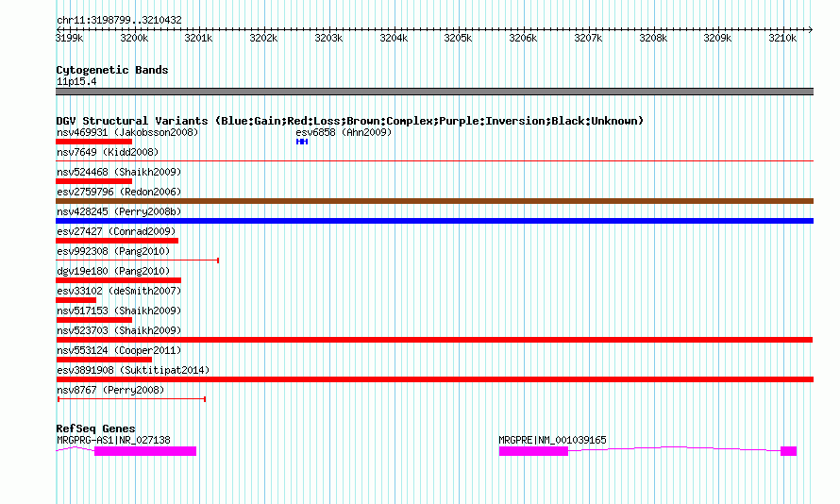Click the 3200k ruler position
Viewport: 840px width, 504px height.
tap(134, 38)
